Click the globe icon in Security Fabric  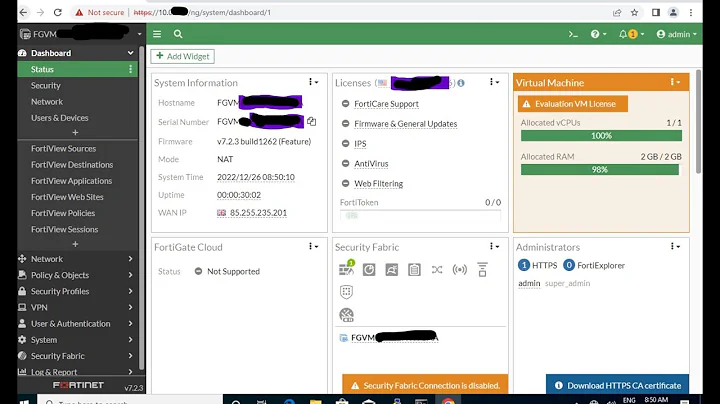(347, 315)
